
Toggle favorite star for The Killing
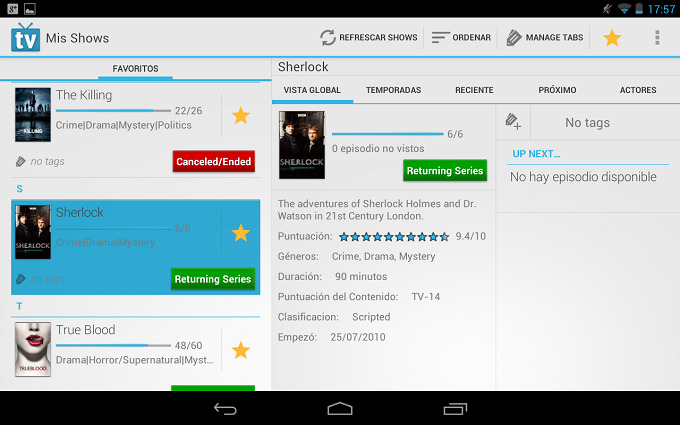tap(240, 116)
